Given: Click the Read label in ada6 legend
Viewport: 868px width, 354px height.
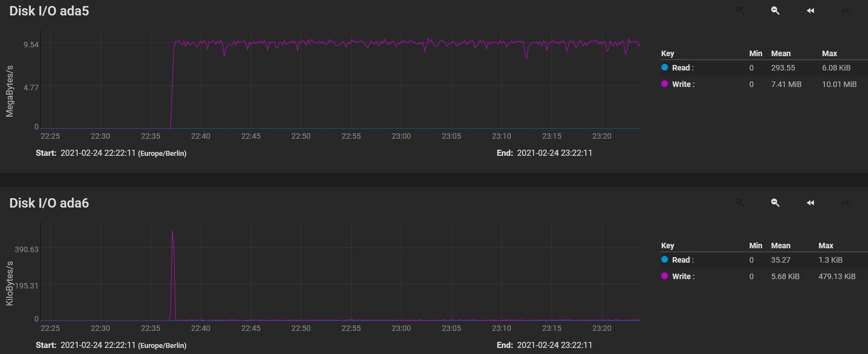Looking at the screenshot, I should click(x=682, y=260).
